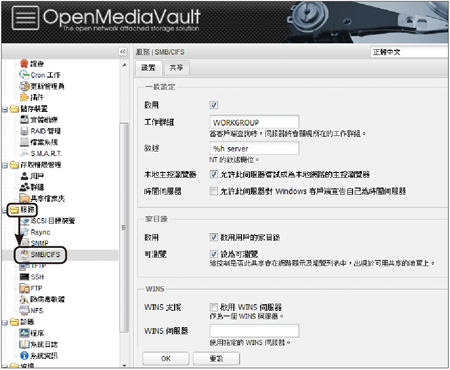The height and width of the screenshot is (370, 450).
Task: Click the empty WINS server input field
Action: pyautogui.click(x=254, y=331)
